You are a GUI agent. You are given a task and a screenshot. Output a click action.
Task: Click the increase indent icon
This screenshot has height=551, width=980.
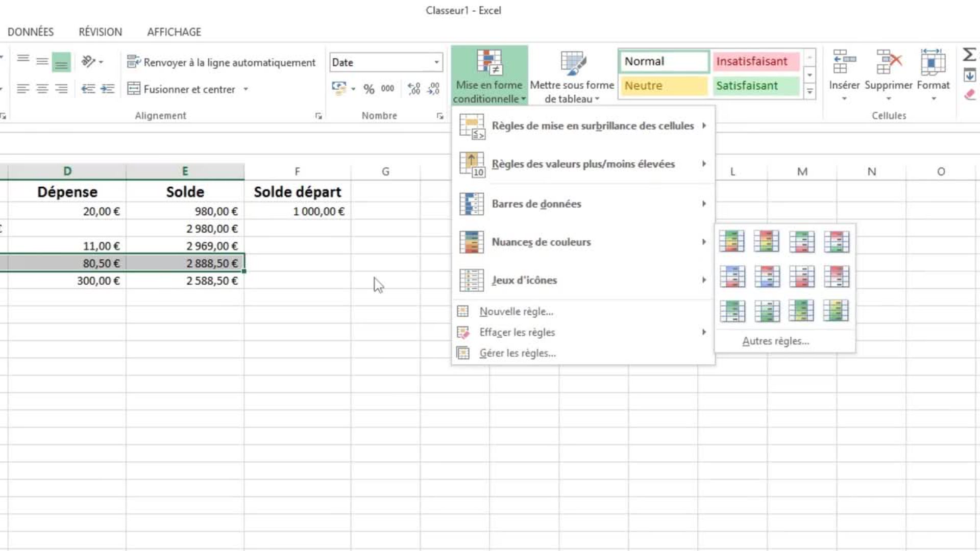point(107,89)
